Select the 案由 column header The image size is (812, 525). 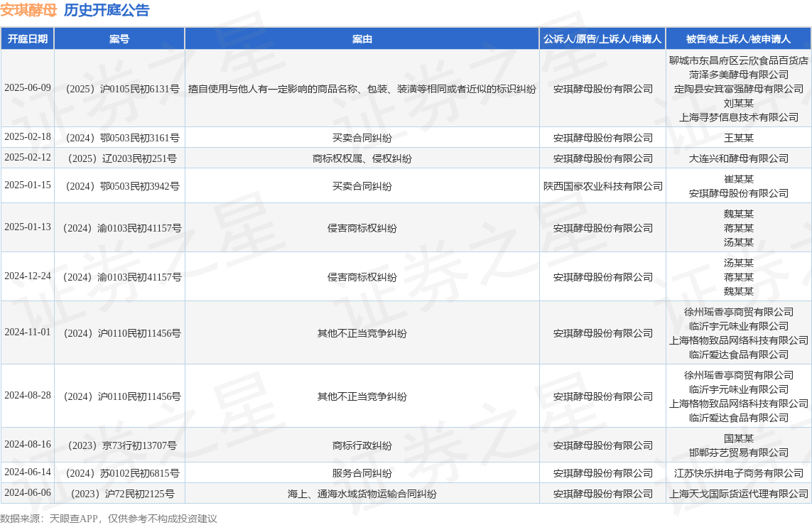click(x=362, y=39)
